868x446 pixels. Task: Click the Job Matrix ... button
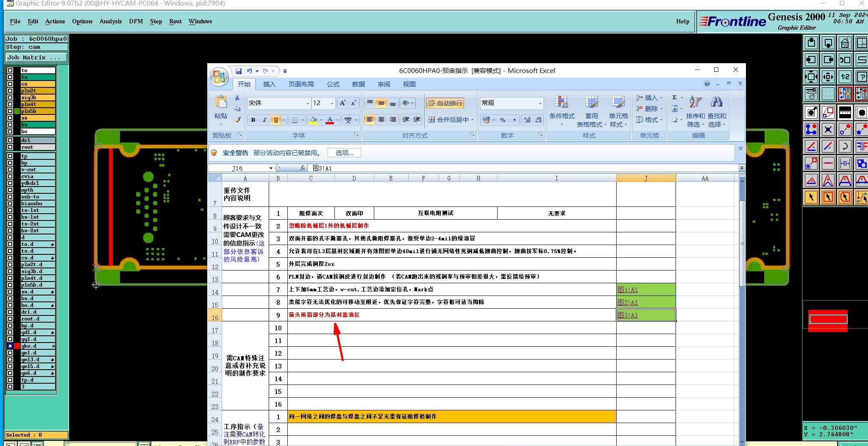[x=36, y=57]
